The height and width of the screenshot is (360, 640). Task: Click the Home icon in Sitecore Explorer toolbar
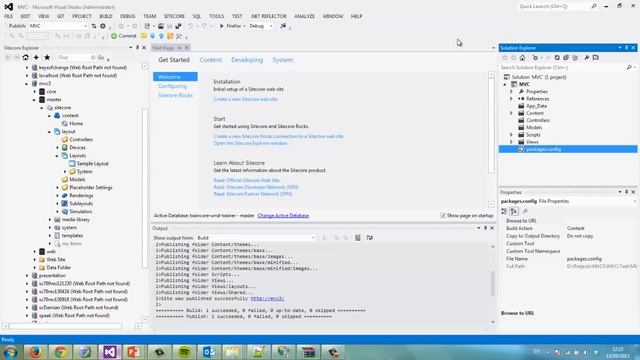point(26,58)
